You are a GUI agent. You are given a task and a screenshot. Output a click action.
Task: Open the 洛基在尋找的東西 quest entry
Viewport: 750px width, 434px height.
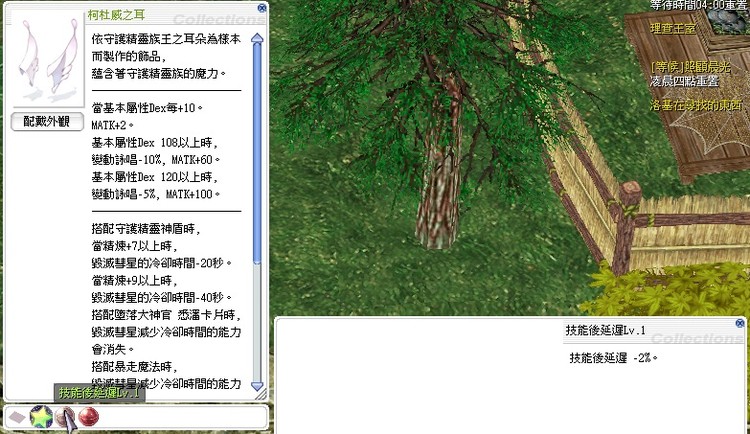point(696,105)
